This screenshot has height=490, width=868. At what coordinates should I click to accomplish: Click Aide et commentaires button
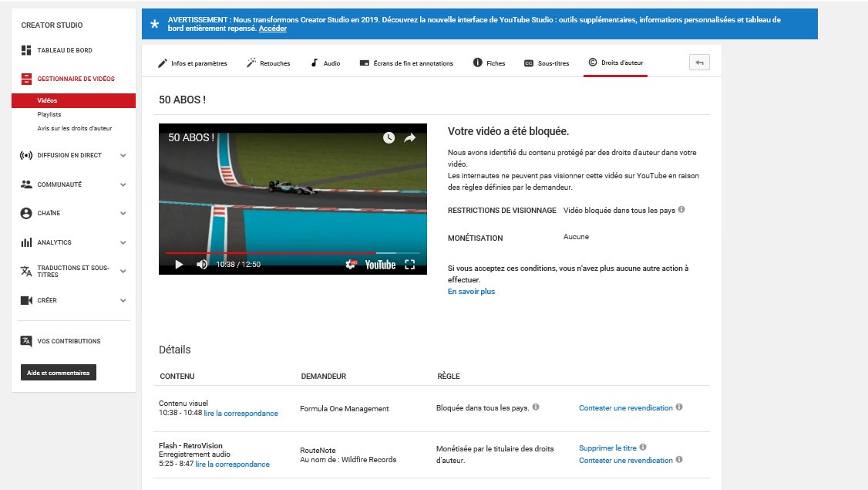[x=58, y=373]
